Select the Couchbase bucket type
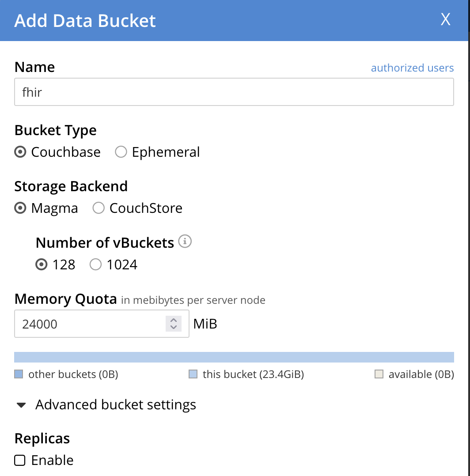This screenshot has height=476, width=470. coord(20,152)
